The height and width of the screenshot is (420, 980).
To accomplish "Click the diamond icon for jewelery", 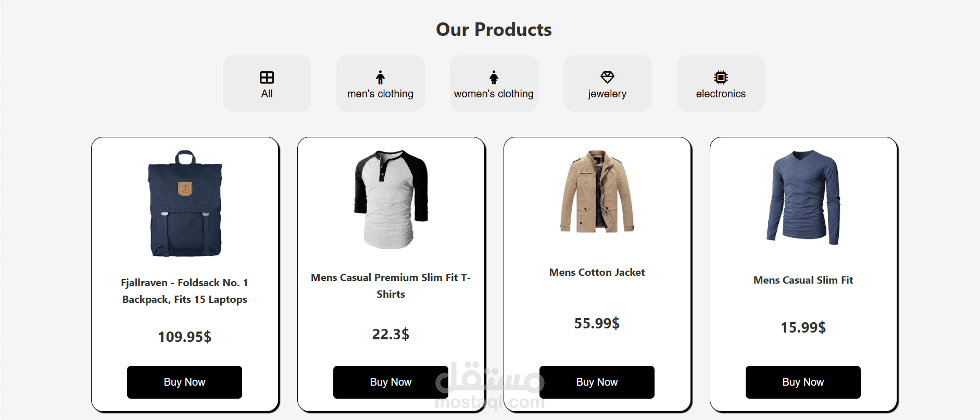I will (x=607, y=78).
